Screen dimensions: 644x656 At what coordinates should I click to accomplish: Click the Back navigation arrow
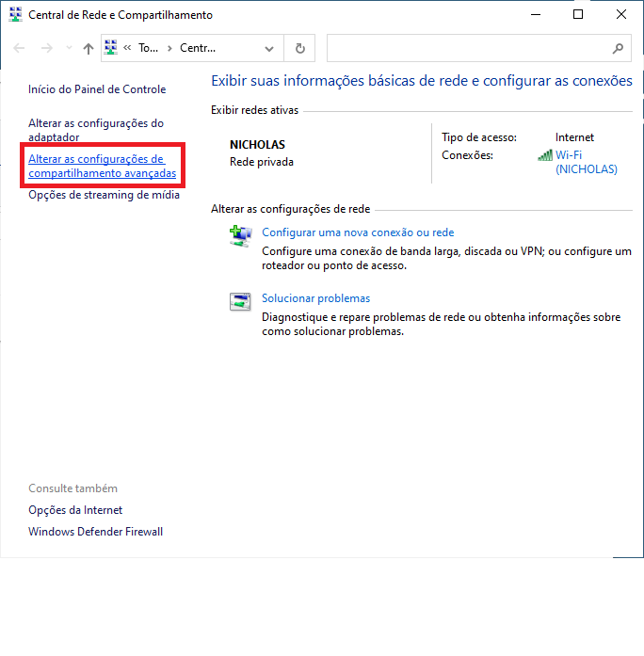[x=20, y=48]
